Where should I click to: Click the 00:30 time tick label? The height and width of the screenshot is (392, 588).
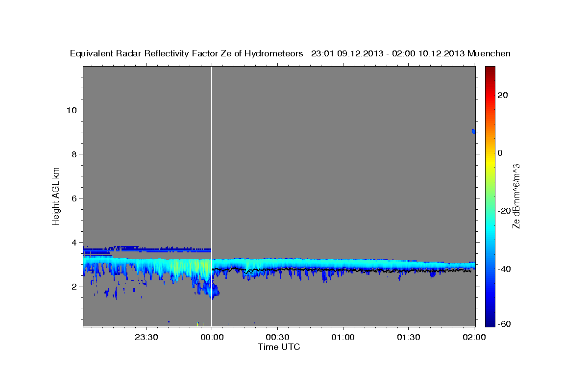[x=277, y=337]
